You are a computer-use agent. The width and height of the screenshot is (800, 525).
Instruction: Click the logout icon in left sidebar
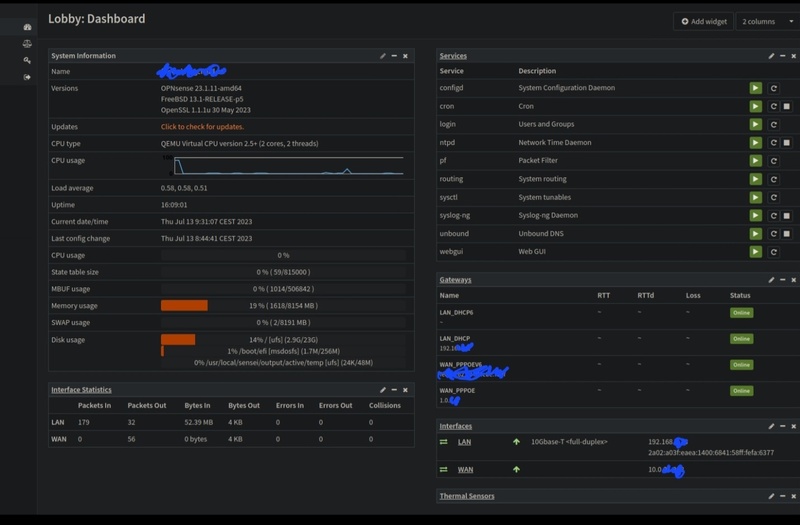click(x=27, y=77)
